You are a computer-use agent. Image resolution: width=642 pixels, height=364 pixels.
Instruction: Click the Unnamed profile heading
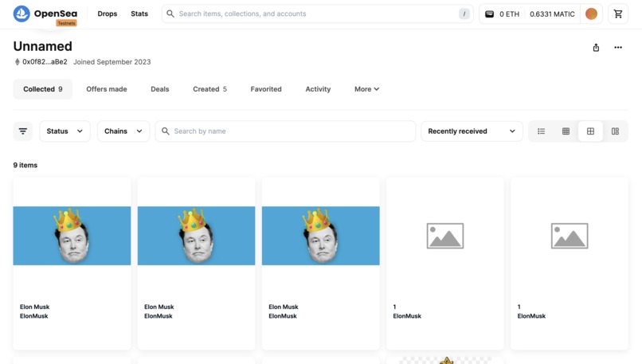coord(42,46)
